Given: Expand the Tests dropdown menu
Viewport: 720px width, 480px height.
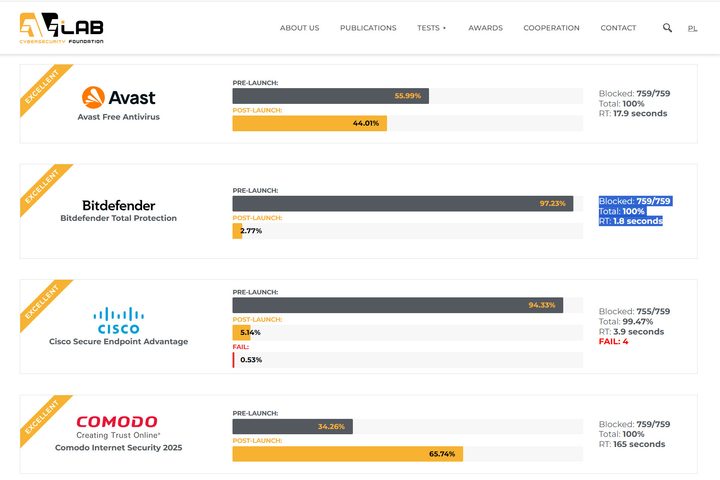Looking at the screenshot, I should point(431,28).
